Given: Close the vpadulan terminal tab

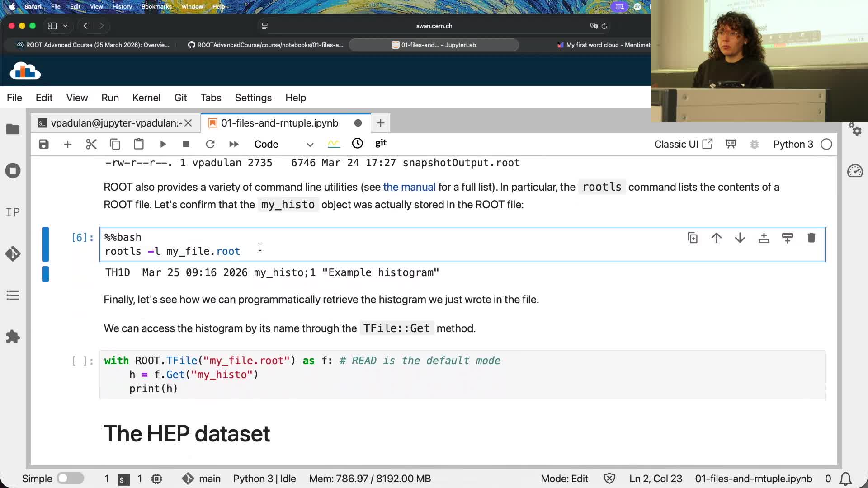Looking at the screenshot, I should tap(189, 123).
